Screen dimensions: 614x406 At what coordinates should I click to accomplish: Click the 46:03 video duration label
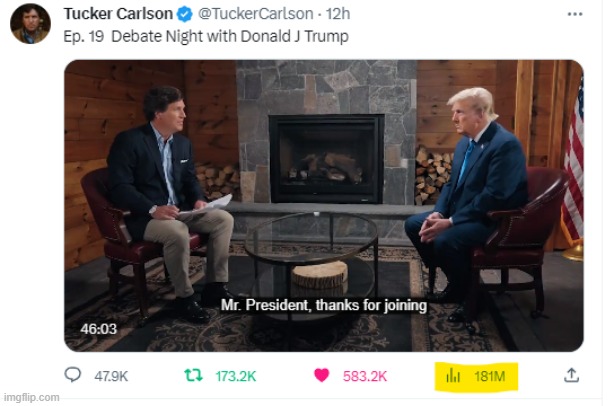[98, 328]
